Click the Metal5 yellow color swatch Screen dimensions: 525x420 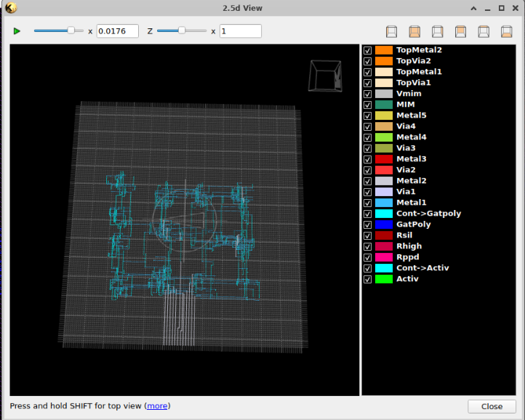[x=384, y=116]
